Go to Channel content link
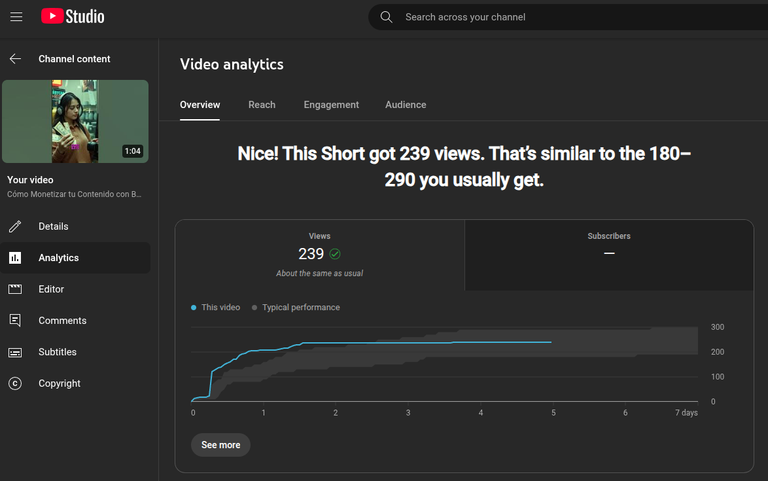The width and height of the screenshot is (768, 481). 74,59
